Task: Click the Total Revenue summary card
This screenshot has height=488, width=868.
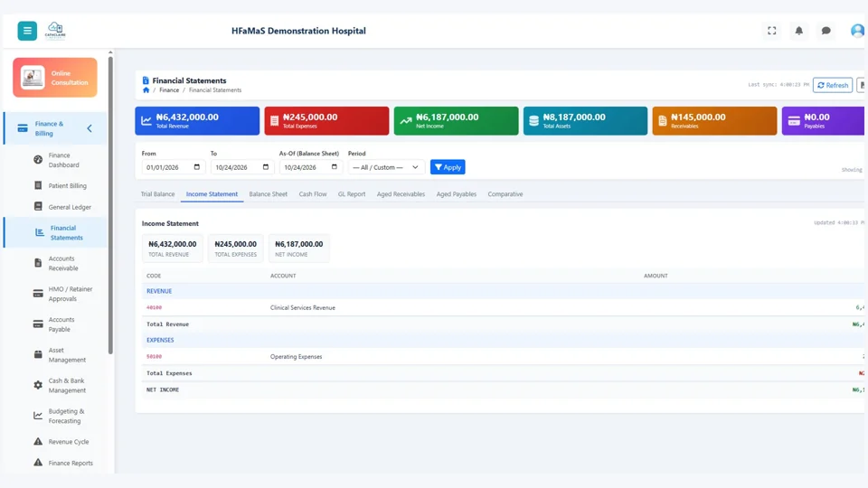Action: click(197, 120)
